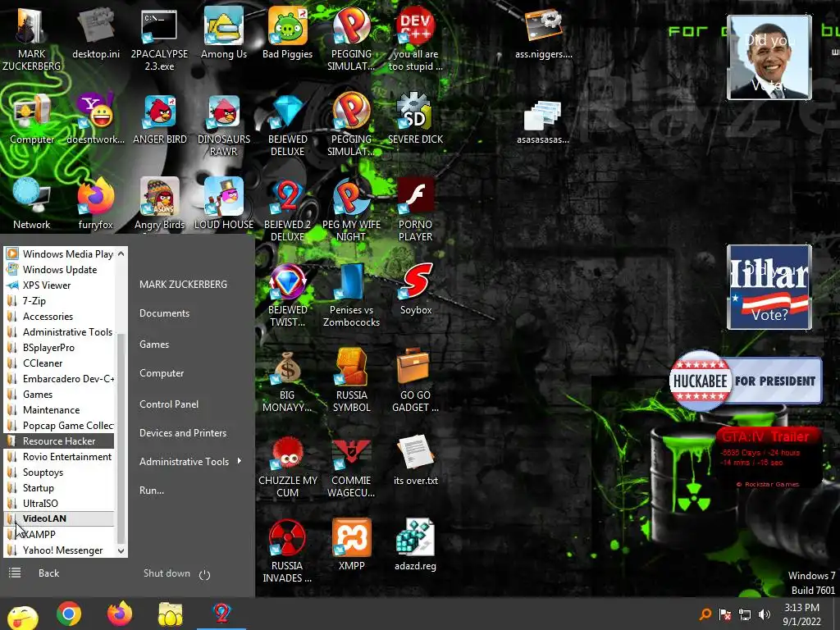Open the Yahoo 'doesntwork...' shortcut
The image size is (840, 630).
pos(96,119)
